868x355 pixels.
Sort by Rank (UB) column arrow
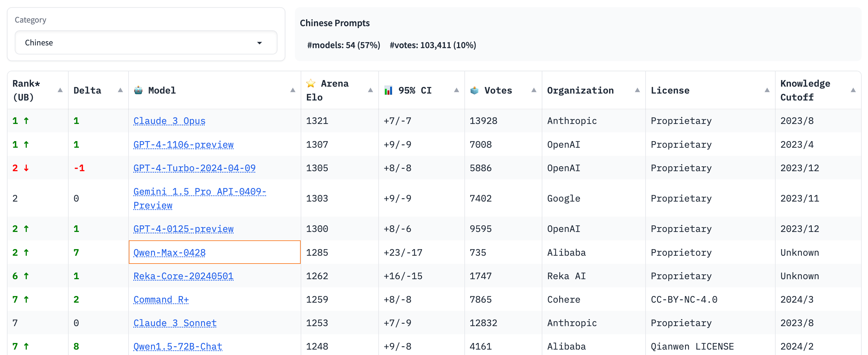click(x=60, y=90)
